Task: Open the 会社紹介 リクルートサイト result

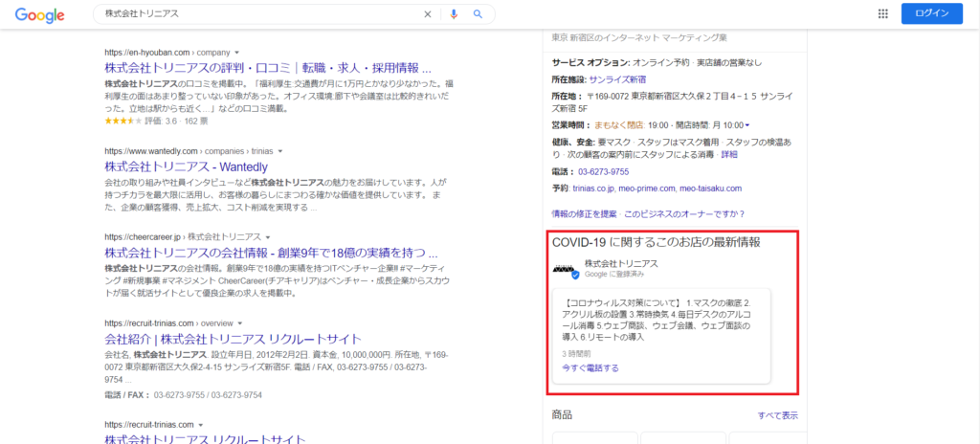Action: click(234, 340)
